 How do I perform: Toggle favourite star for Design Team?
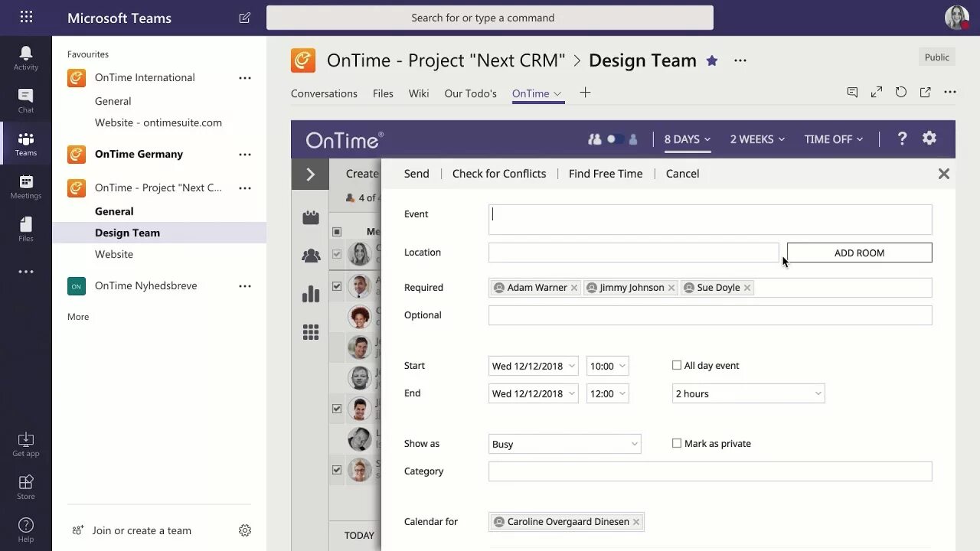coord(712,60)
